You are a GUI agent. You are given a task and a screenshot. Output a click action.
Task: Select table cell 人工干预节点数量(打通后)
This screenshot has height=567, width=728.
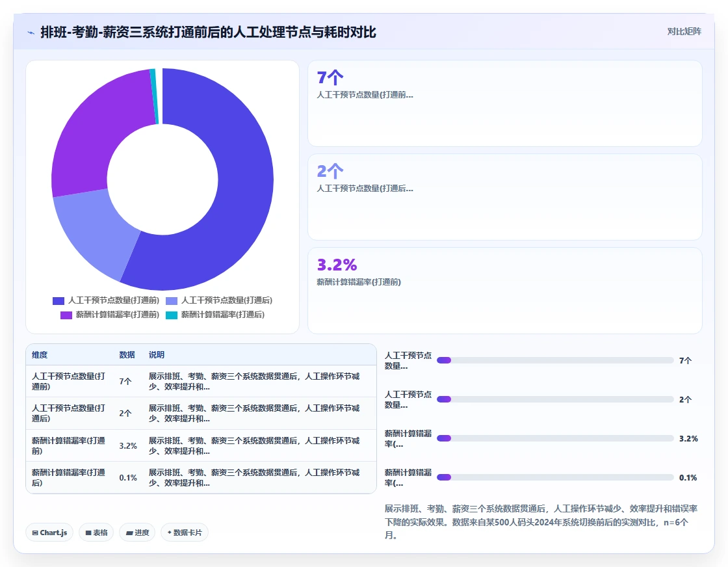(x=69, y=414)
